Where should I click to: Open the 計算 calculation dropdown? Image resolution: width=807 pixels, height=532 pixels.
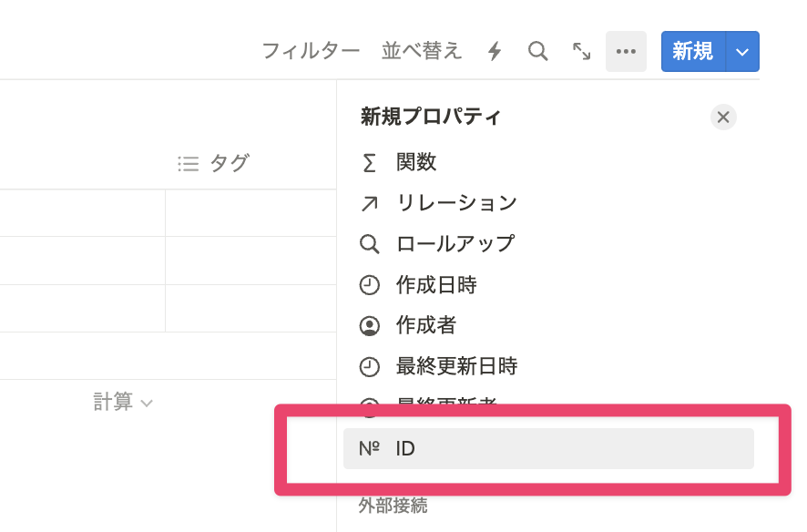pyautogui.click(x=123, y=402)
